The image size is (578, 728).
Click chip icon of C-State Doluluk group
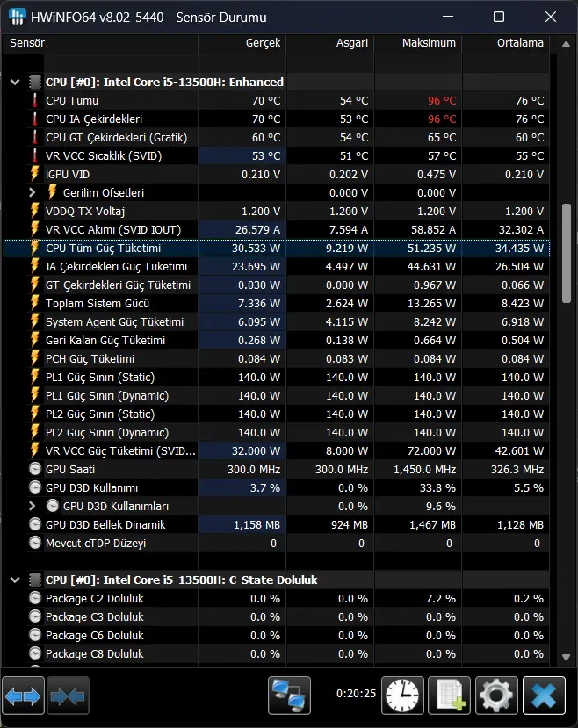(x=35, y=580)
